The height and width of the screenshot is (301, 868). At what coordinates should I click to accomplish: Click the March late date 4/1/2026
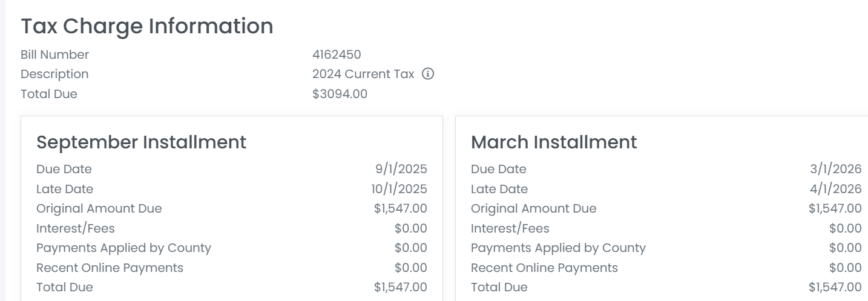(835, 189)
